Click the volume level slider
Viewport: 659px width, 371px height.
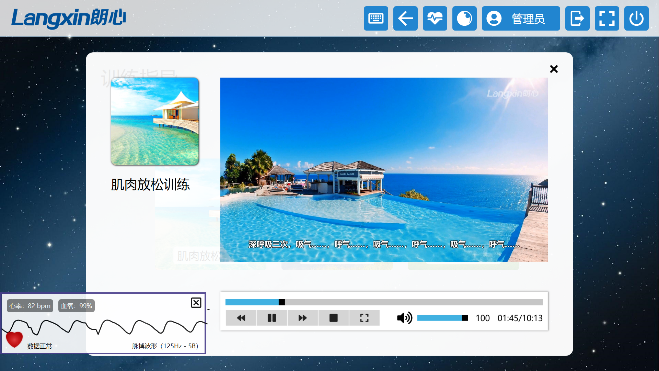pos(442,318)
